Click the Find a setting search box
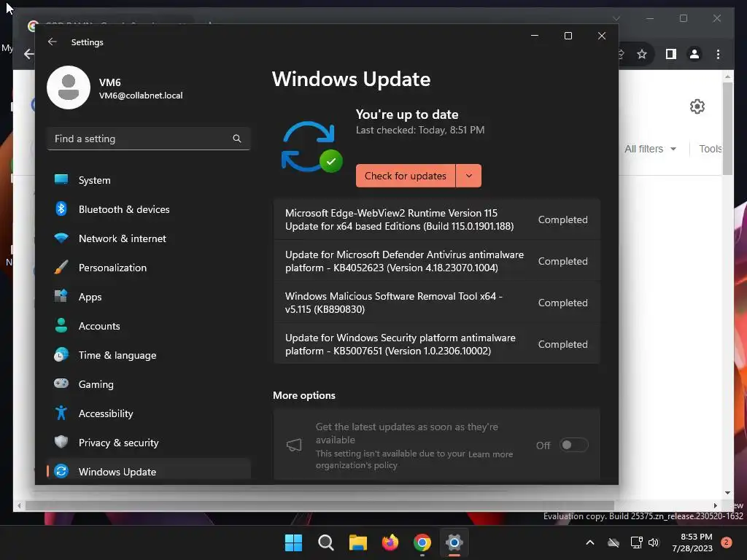The height and width of the screenshot is (560, 747). [149, 139]
